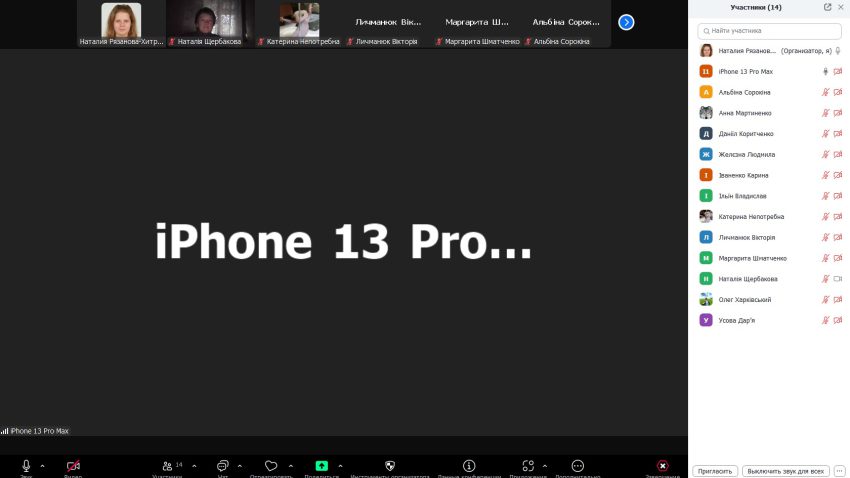Toggle muted mic of Олег Харківський
Viewport: 850px width, 478px height.
pyautogui.click(x=825, y=299)
